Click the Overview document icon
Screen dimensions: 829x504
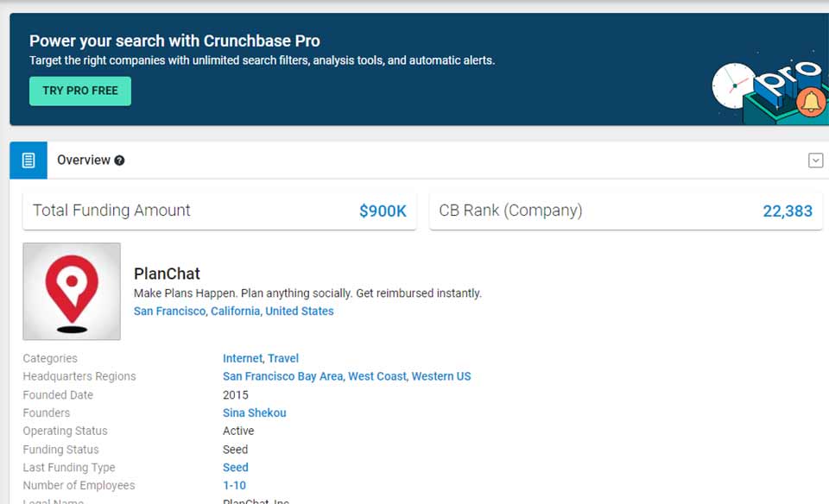[x=28, y=160]
